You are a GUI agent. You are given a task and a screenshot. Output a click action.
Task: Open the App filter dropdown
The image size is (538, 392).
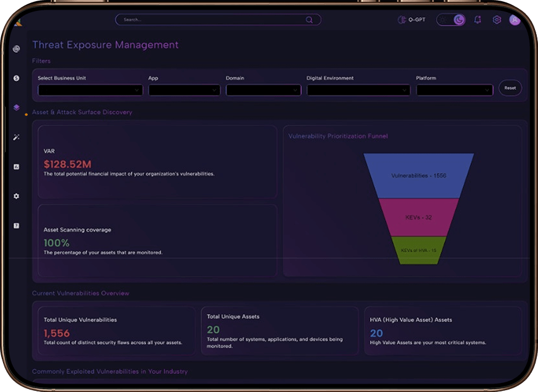pos(184,90)
